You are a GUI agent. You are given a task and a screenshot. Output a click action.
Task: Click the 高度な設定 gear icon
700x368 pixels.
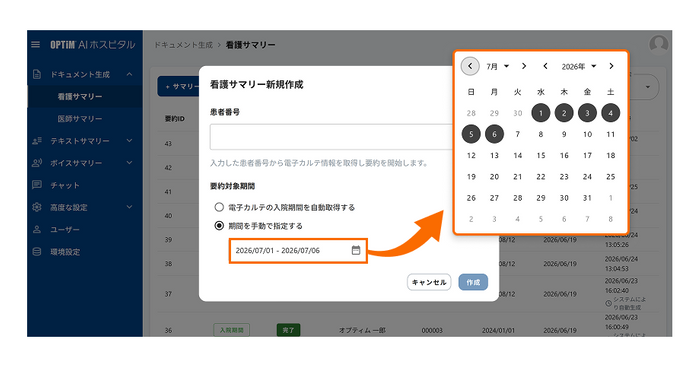coord(37,207)
